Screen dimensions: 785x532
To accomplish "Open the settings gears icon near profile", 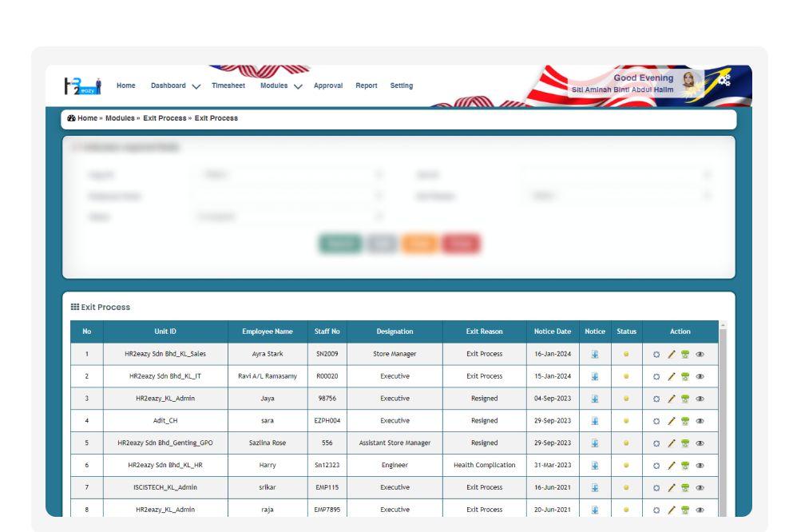I will pyautogui.click(x=724, y=78).
